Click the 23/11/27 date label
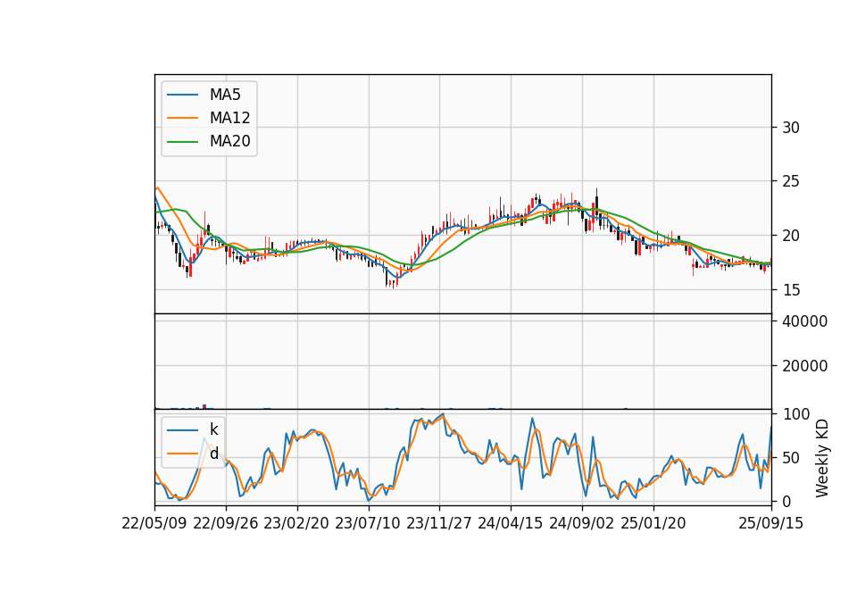This screenshot has width=857, height=616. tap(439, 523)
